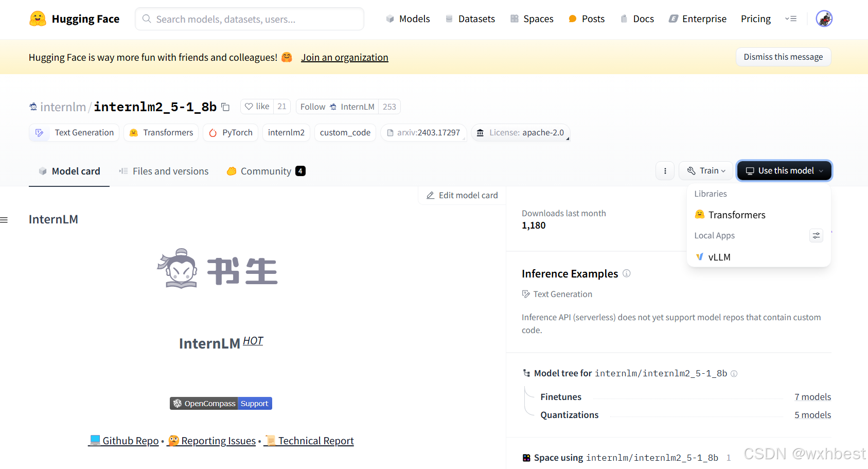Click the 253 followers count
The image size is (868, 469).
point(389,107)
